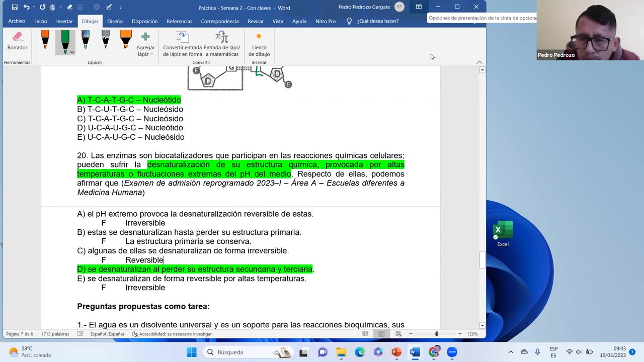The height and width of the screenshot is (362, 644).
Task: Open Zoom app from taskbar
Action: [x=452, y=352]
